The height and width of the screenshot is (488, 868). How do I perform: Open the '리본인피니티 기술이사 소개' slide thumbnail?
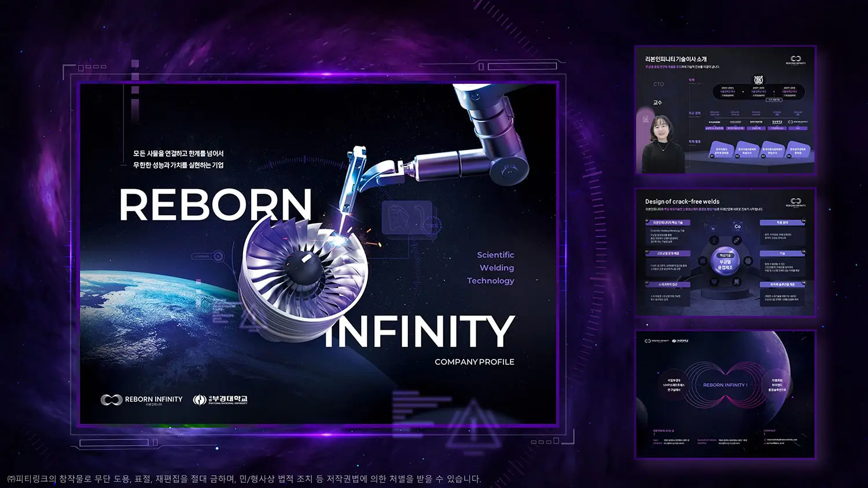[726, 110]
